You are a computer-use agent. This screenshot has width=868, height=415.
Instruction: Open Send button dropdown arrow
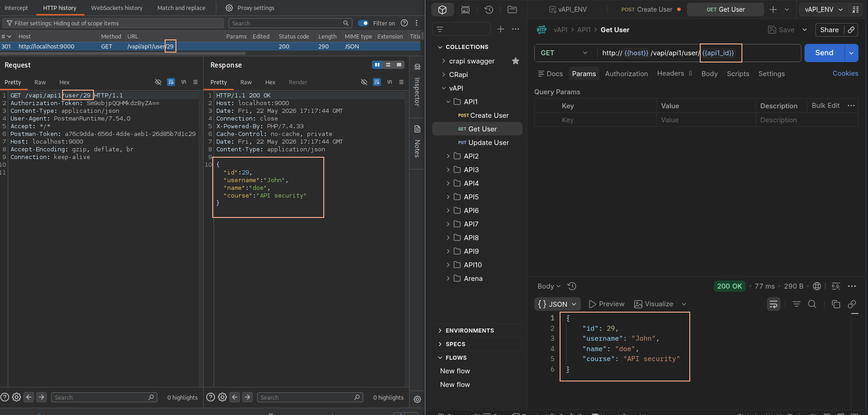pyautogui.click(x=851, y=53)
